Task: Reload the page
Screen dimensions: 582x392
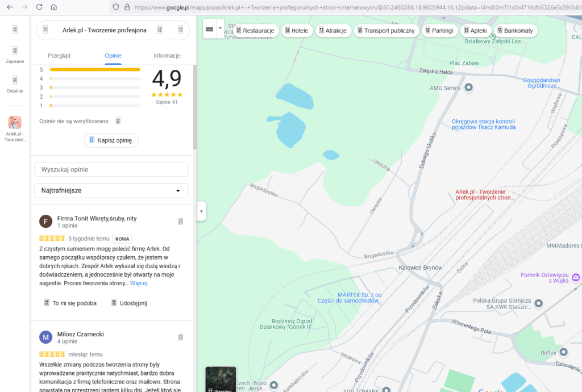Action: (x=39, y=7)
